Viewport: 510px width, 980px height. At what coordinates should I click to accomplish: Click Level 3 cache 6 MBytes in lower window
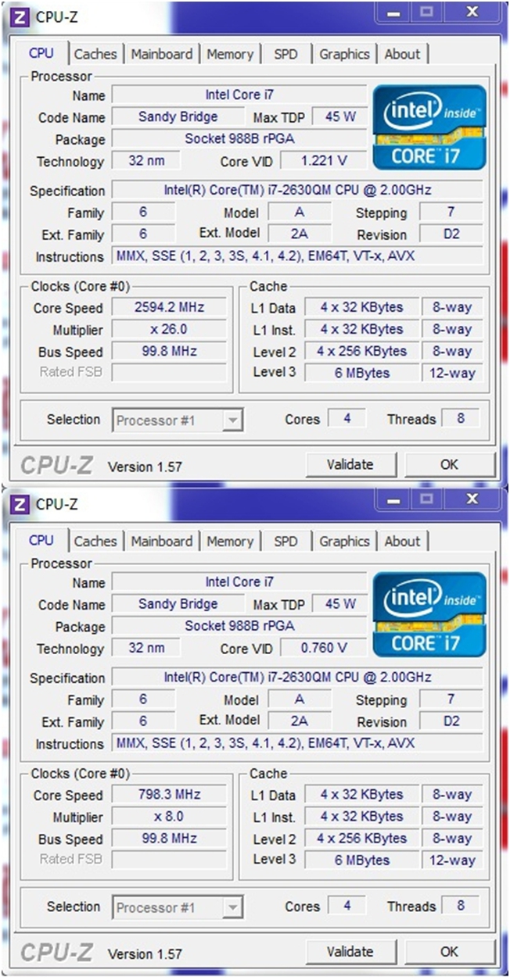361,860
